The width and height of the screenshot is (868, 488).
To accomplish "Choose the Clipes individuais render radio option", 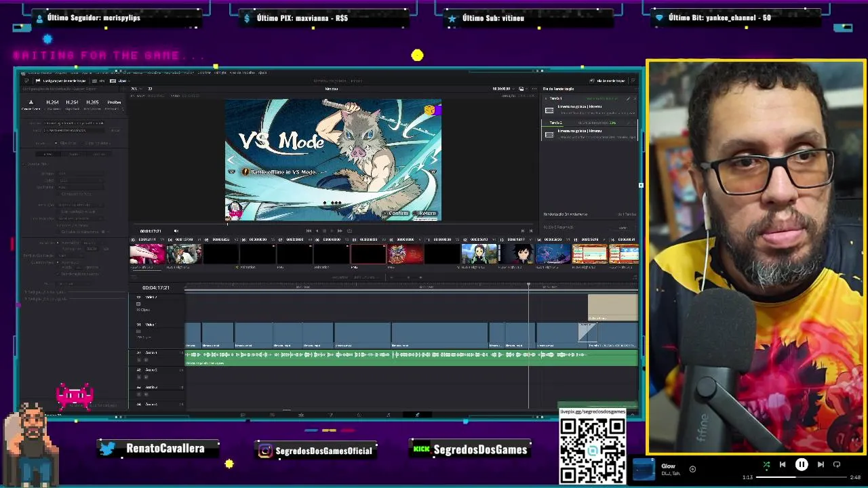I will [x=96, y=143].
